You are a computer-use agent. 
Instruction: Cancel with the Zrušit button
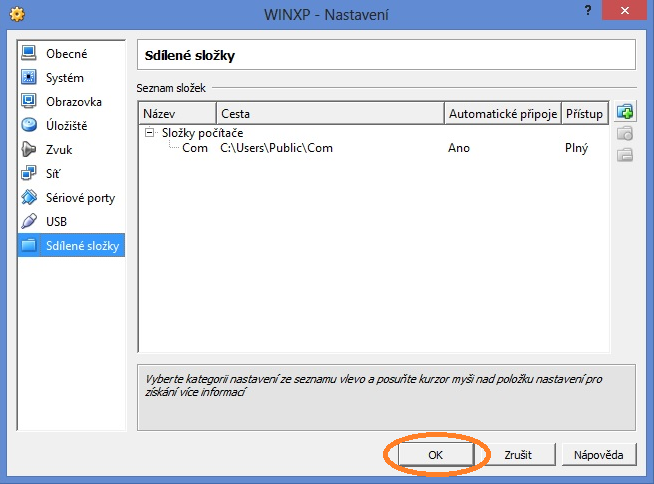[x=518, y=454]
